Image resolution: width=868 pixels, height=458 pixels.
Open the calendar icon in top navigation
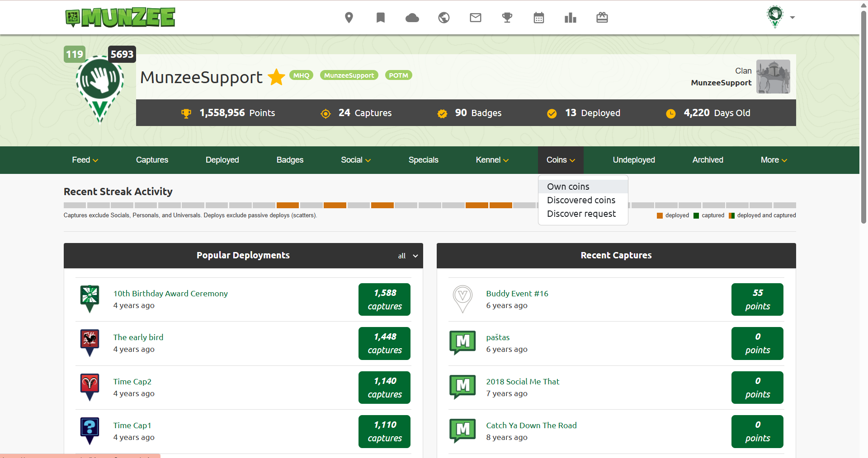pos(538,18)
